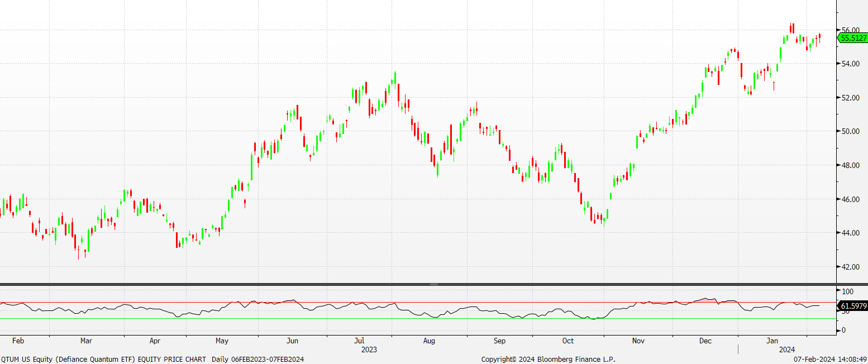Select the Dec month label
868x364 pixels.
pos(705,341)
